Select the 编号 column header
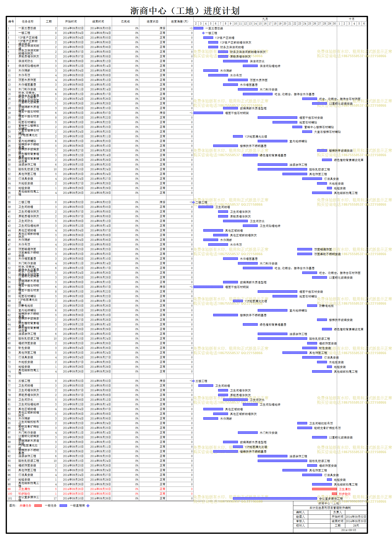The image size is (392, 539). click(11, 22)
